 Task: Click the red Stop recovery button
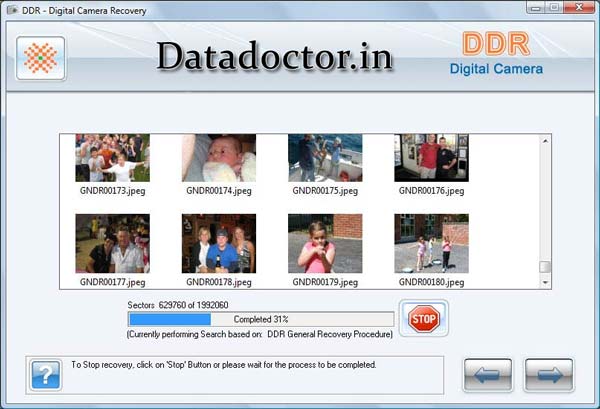[424, 318]
